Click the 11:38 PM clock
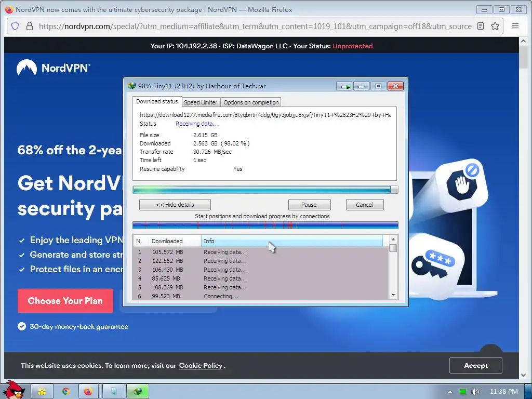The image size is (532, 399). [504, 392]
